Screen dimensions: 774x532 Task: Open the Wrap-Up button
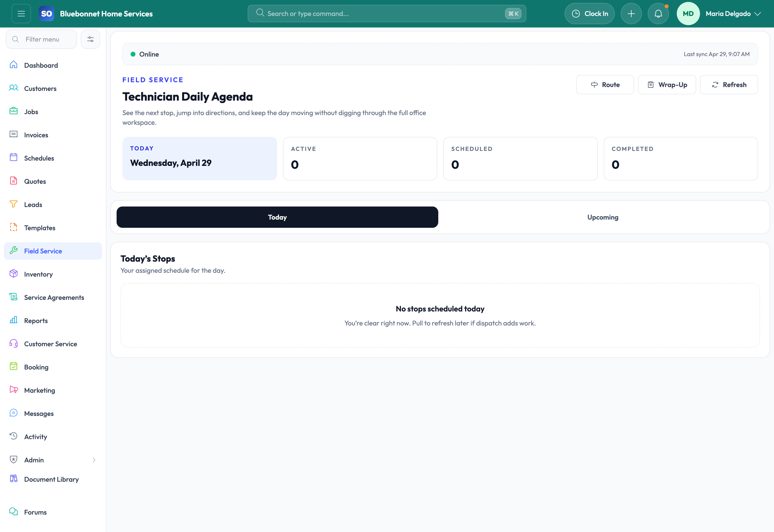coord(667,85)
